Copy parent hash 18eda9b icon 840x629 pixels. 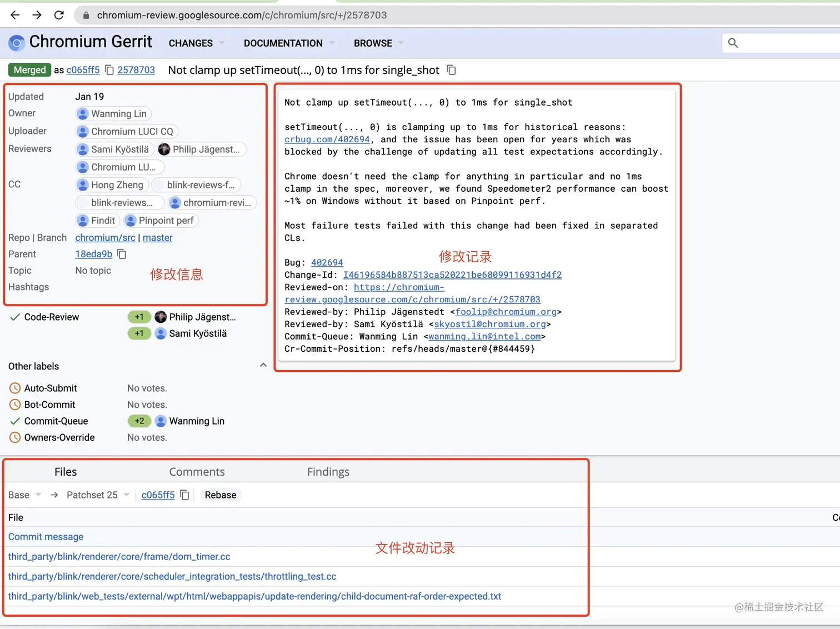click(x=122, y=254)
